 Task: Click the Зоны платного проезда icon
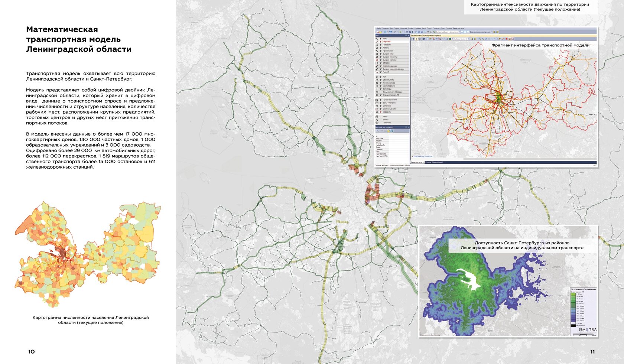tap(377, 92)
